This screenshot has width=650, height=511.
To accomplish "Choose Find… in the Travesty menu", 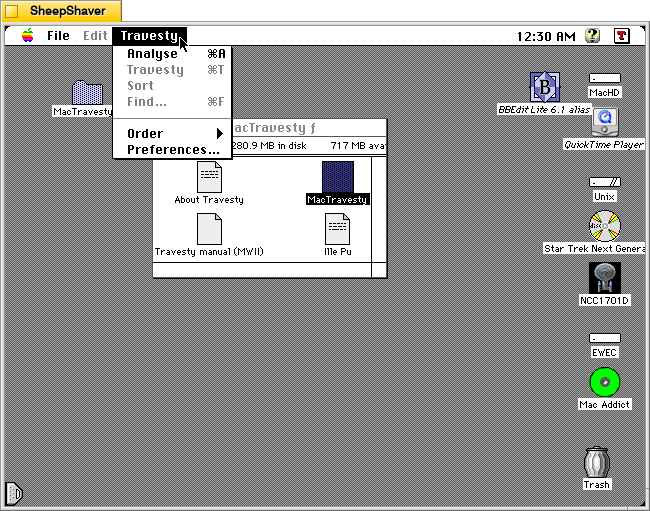I will click(x=172, y=102).
